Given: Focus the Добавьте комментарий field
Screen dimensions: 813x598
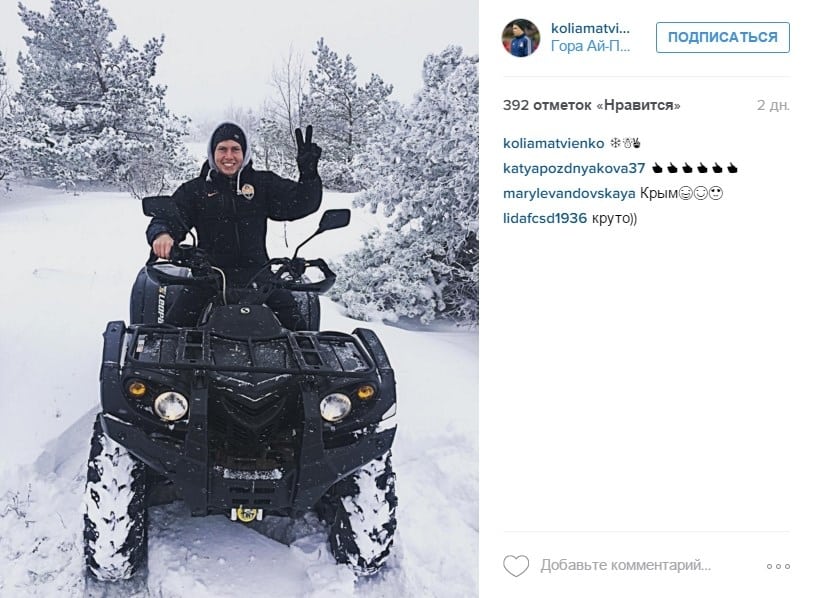Looking at the screenshot, I should point(625,565).
